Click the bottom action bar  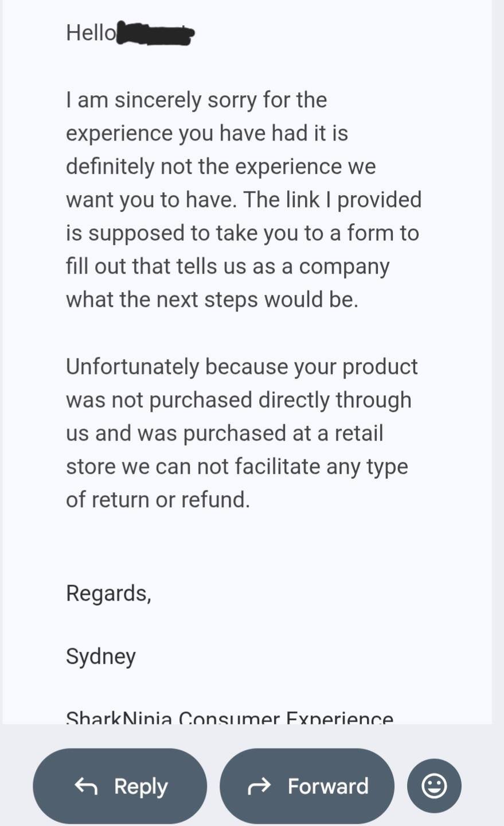252,786
